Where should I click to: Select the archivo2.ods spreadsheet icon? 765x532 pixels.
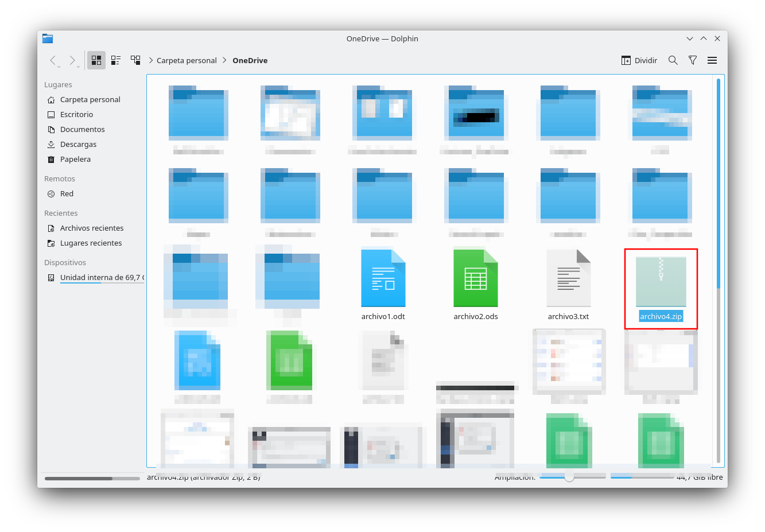pyautogui.click(x=476, y=278)
